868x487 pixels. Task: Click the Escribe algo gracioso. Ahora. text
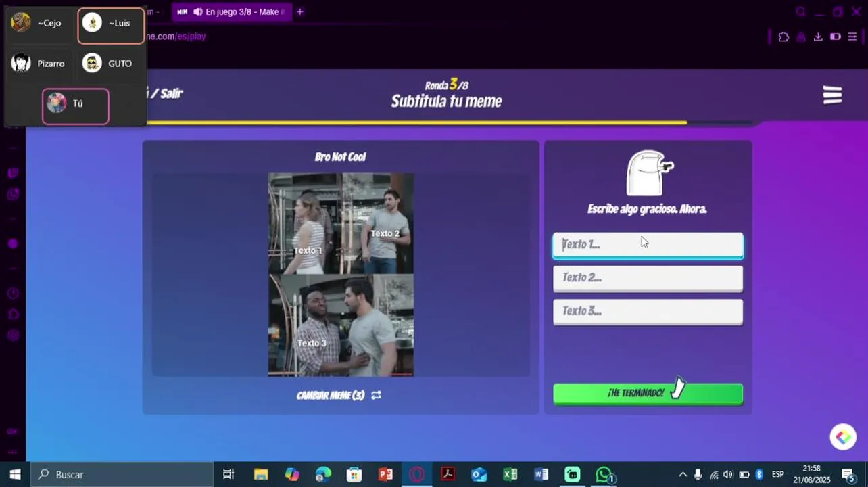click(x=647, y=209)
